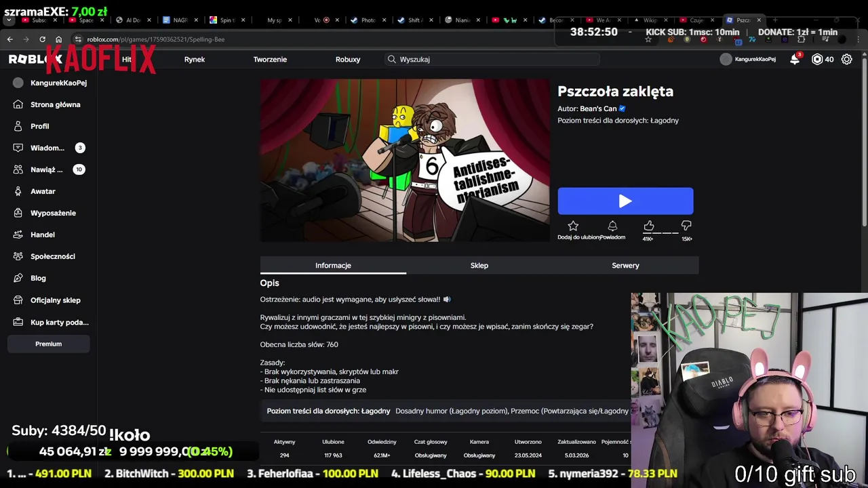This screenshot has height=488, width=868.
Task: Click the verified badge beside Bean's Can
Action: pos(622,108)
